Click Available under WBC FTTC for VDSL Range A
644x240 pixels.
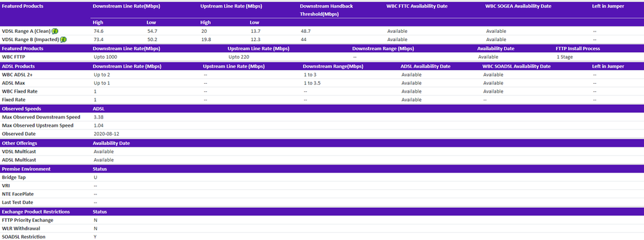pyautogui.click(x=397, y=31)
